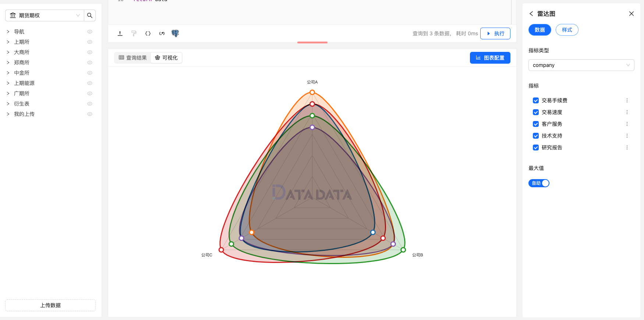
Task: Uncheck the 交易手续费 indicator checkbox
Action: pyautogui.click(x=536, y=100)
